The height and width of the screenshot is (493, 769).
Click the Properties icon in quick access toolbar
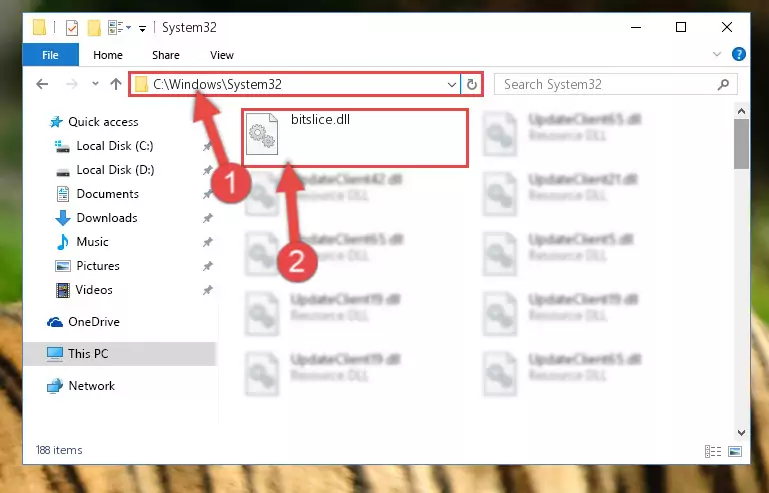coord(72,27)
